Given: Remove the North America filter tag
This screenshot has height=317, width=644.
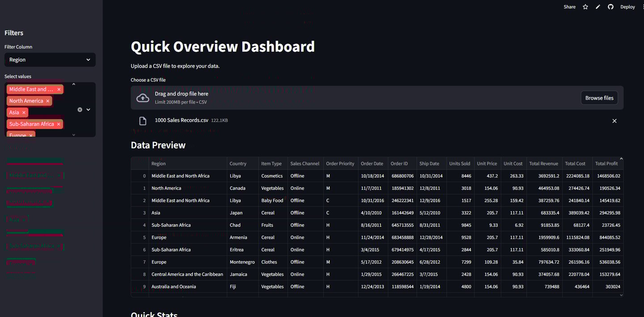Looking at the screenshot, I should pos(47,101).
